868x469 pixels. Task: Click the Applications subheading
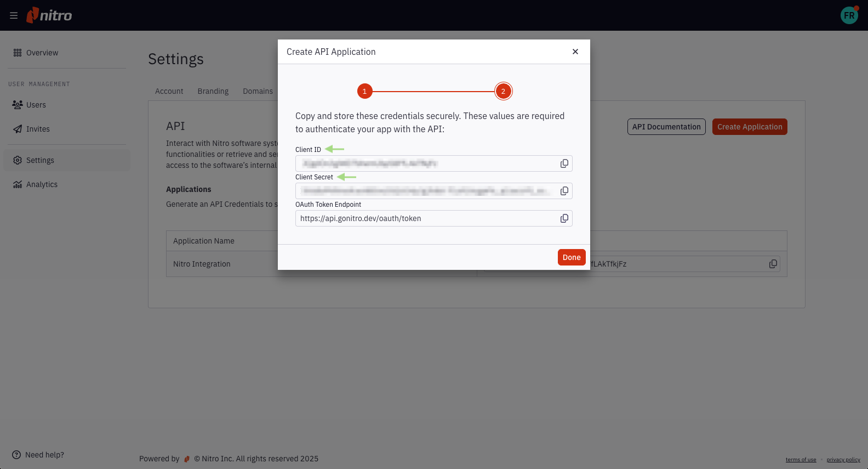coord(189,189)
